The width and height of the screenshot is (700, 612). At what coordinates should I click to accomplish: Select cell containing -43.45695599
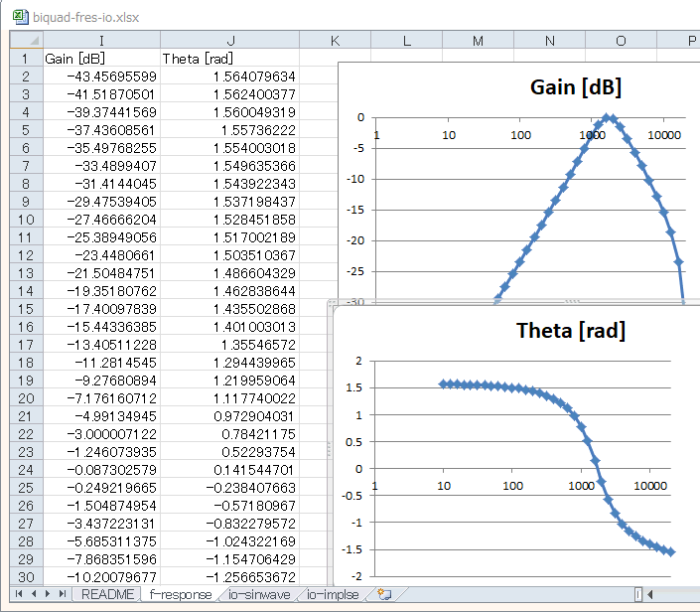pyautogui.click(x=101, y=76)
